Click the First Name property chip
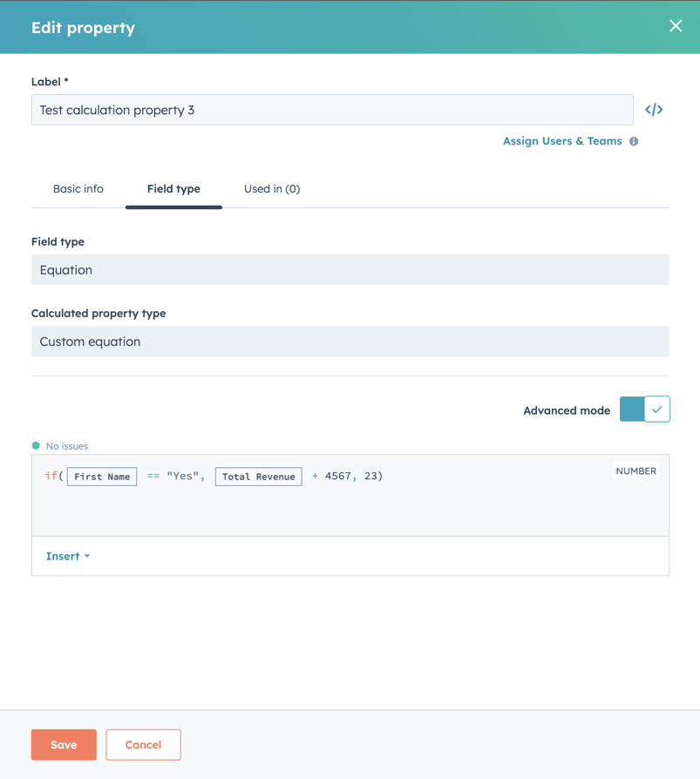The image size is (700, 779). tap(101, 476)
